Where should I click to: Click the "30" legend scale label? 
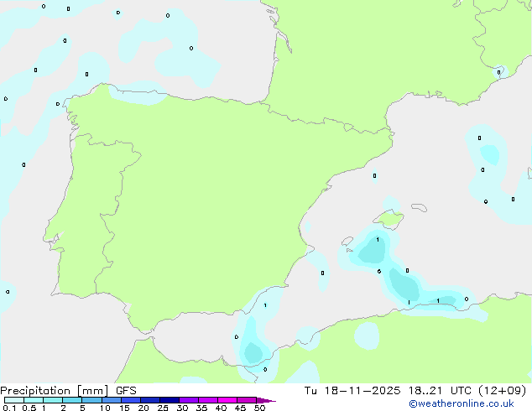[182, 408]
